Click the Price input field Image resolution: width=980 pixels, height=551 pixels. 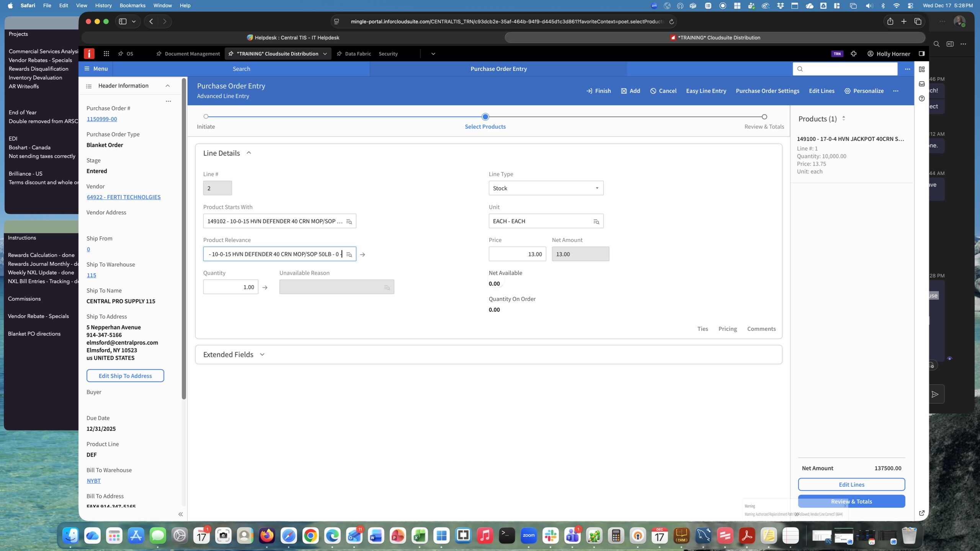pos(517,254)
